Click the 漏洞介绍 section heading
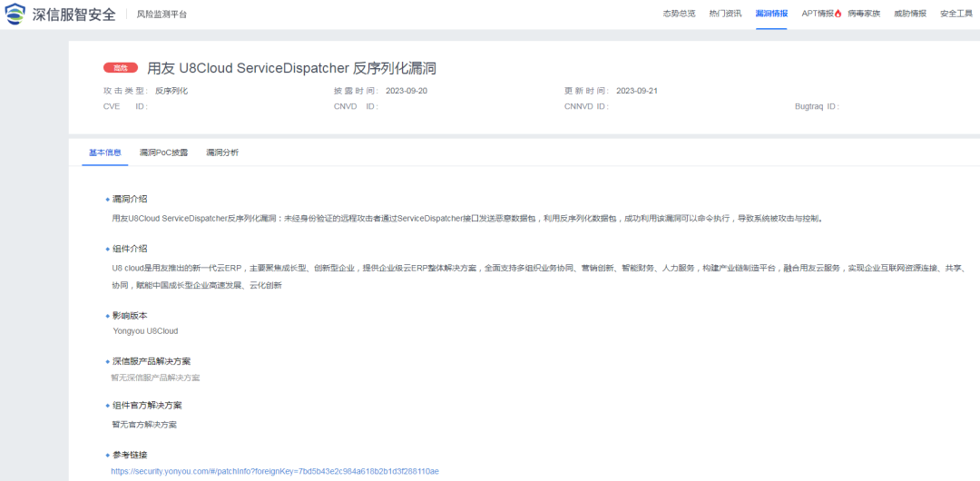Screen dimensions: 980x481 130,199
